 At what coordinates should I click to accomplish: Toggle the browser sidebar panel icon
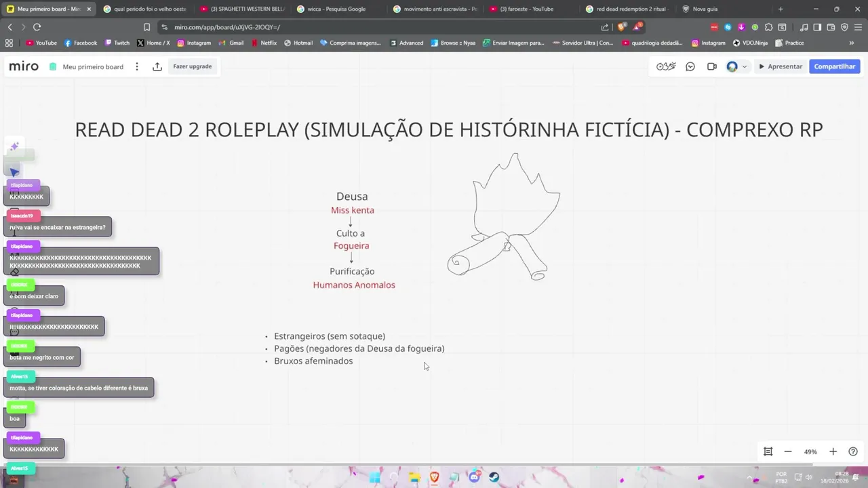817,27
